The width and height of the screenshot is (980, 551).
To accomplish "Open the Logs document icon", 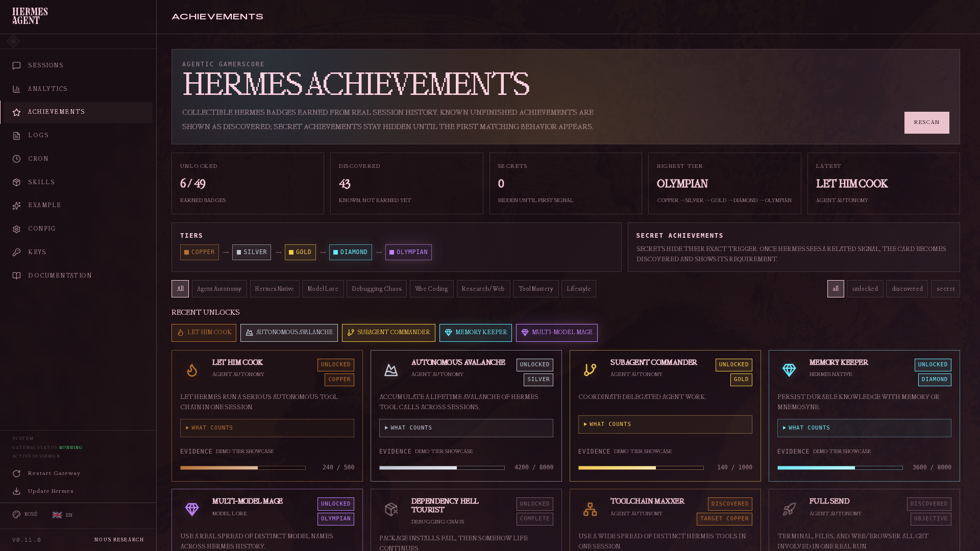I will pyautogui.click(x=16, y=136).
